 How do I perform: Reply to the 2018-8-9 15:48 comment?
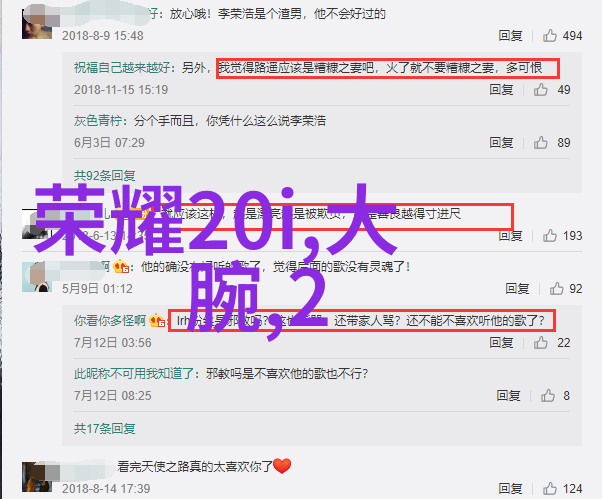(510, 36)
